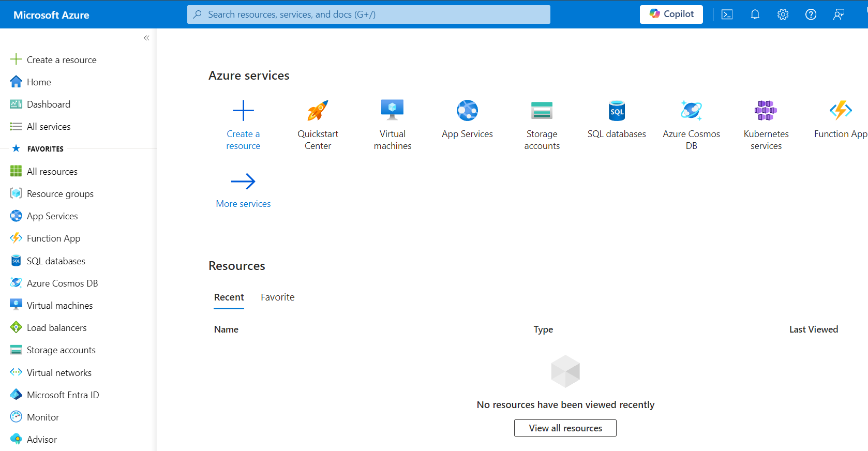Open the SQL databases service tile
This screenshot has height=451, width=868.
[617, 119]
